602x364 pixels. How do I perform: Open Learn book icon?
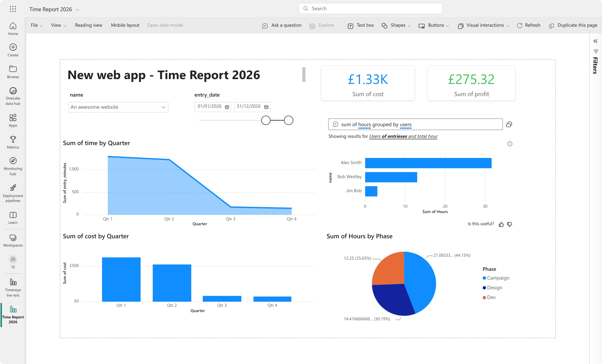(13, 215)
